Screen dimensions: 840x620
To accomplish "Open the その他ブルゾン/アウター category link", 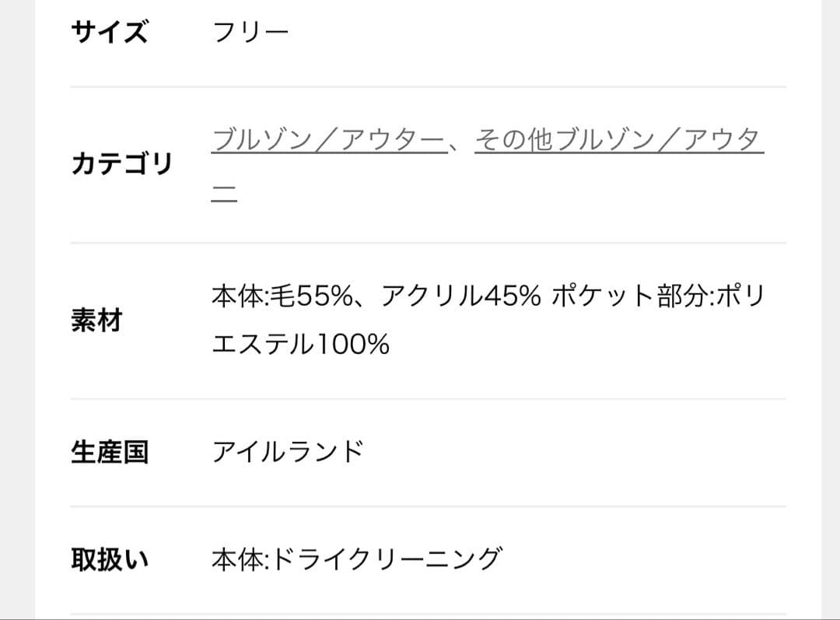I will point(618,141).
